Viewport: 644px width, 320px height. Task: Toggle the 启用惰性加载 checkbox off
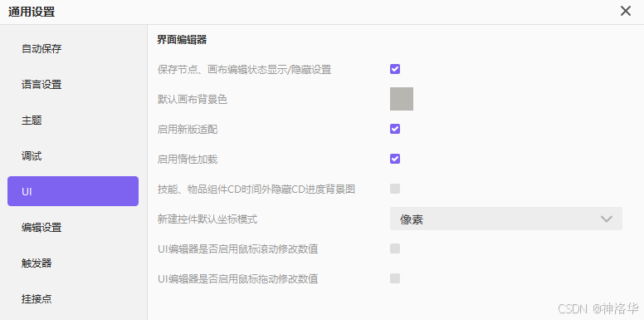pyautogui.click(x=395, y=159)
